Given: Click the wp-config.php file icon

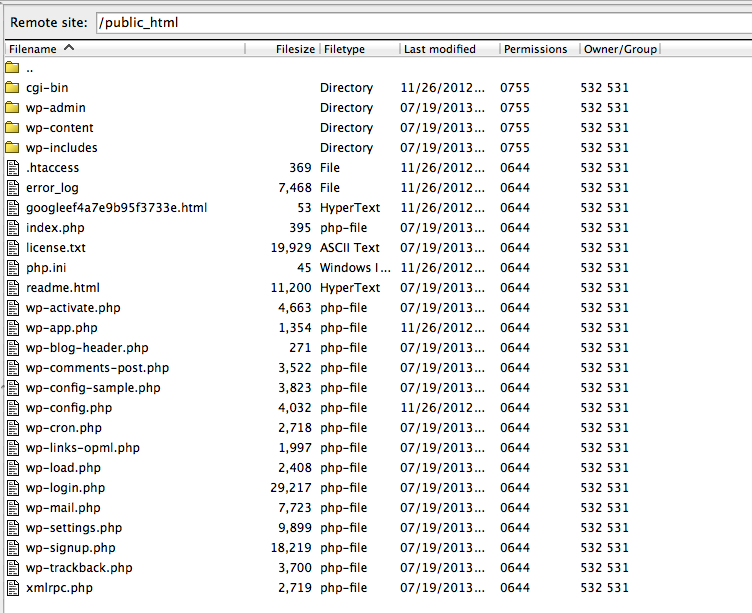Looking at the screenshot, I should tap(13, 408).
